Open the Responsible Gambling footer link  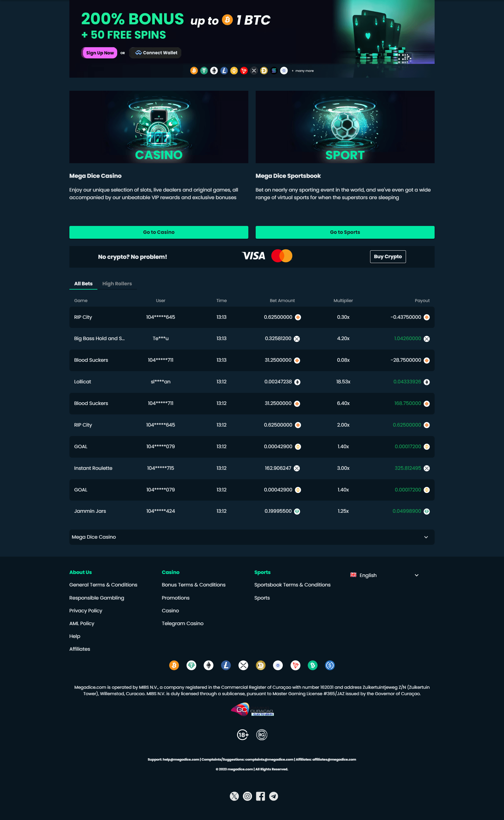pos(97,598)
